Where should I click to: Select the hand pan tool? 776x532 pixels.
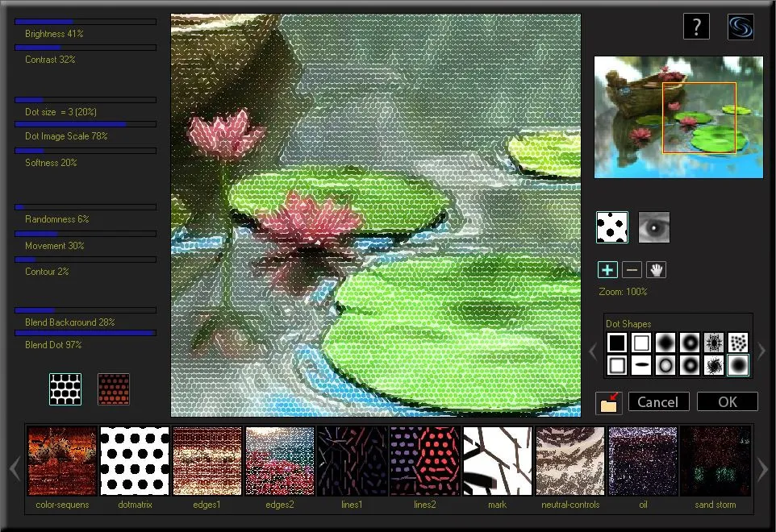656,270
